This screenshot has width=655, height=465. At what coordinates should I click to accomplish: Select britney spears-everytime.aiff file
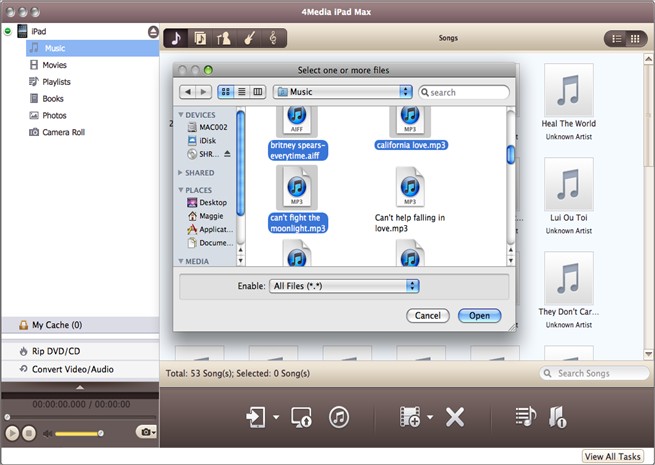pos(297,133)
